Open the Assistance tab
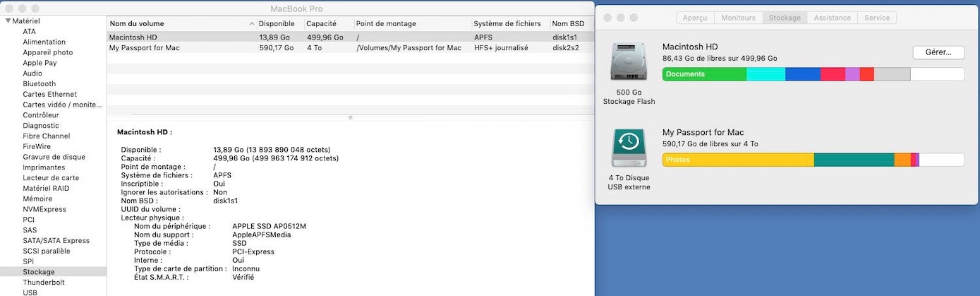This screenshot has height=296, width=980. tap(832, 18)
